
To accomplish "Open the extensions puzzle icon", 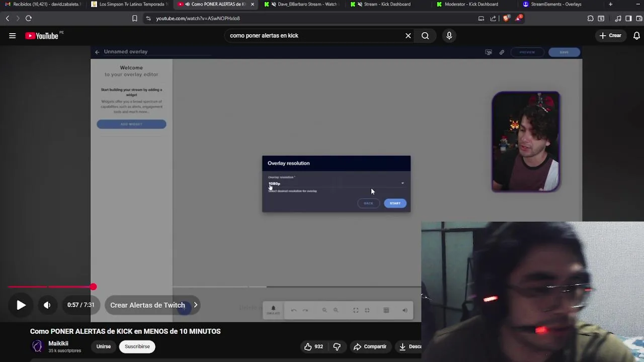I will point(590,18).
